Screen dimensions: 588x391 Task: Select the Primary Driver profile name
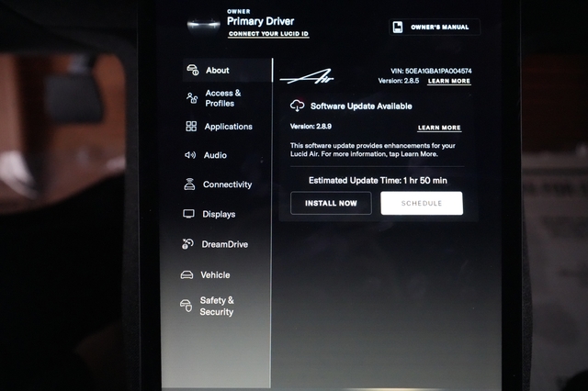(260, 21)
